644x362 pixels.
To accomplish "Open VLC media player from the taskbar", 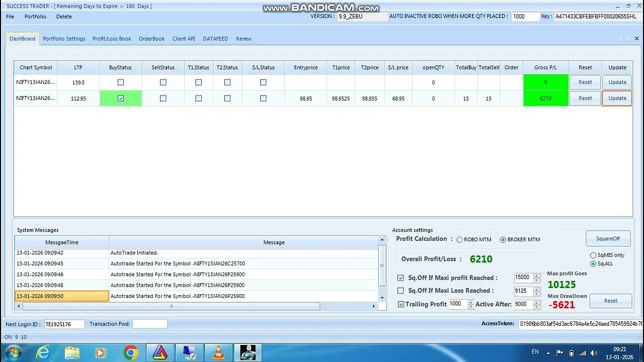I will coord(218,352).
